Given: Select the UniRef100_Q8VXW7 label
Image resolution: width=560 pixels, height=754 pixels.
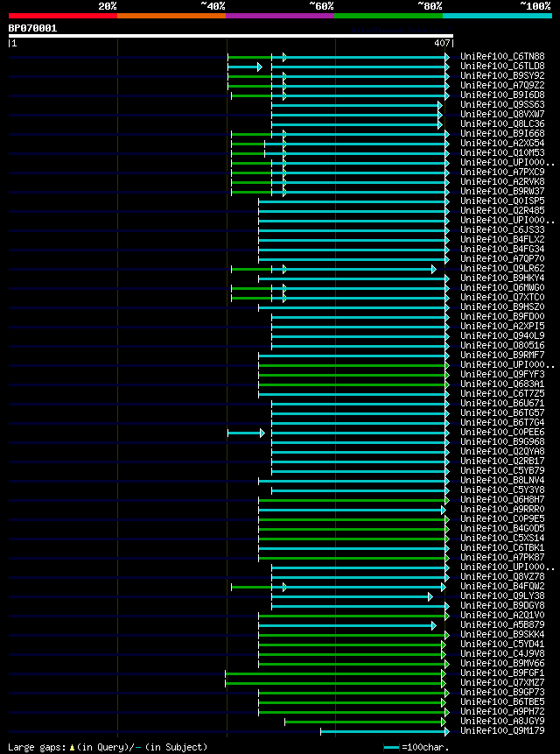Looking at the screenshot, I should (502, 114).
